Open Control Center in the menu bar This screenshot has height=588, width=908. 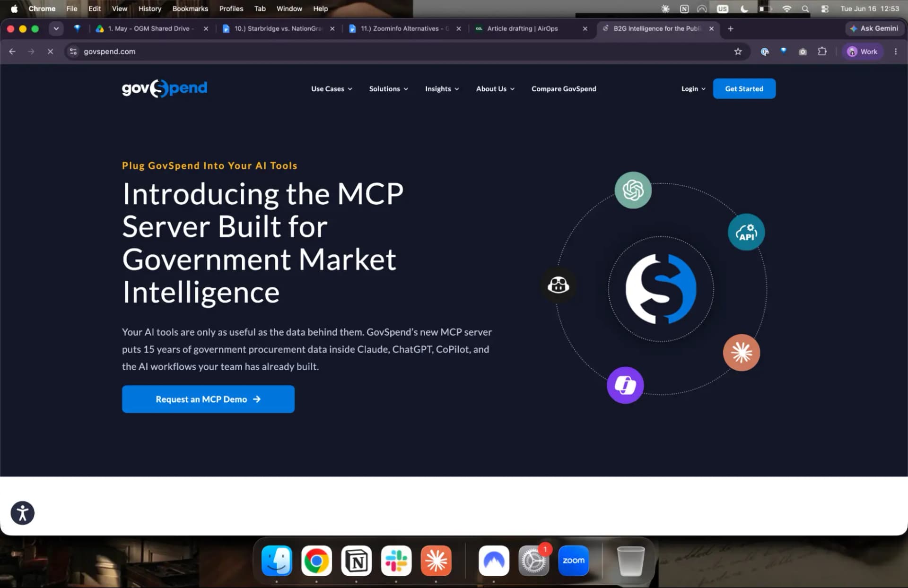[x=825, y=9]
